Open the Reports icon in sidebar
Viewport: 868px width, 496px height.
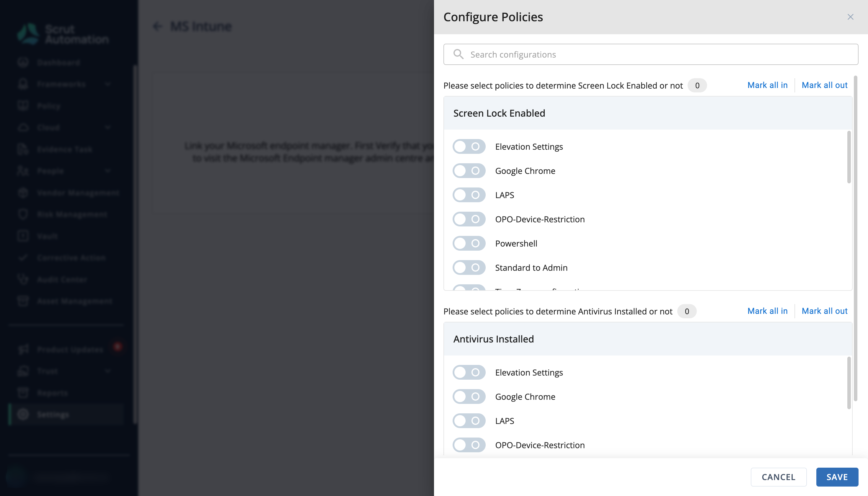tap(23, 393)
